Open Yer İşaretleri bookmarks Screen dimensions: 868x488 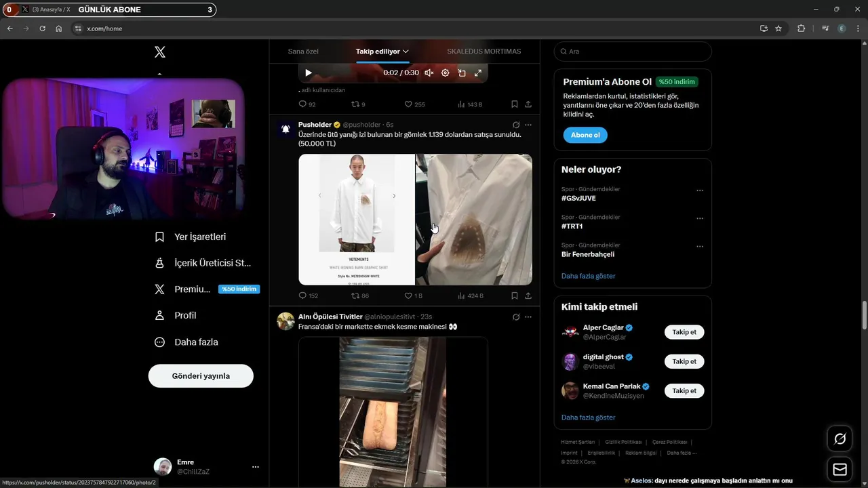coord(191,237)
